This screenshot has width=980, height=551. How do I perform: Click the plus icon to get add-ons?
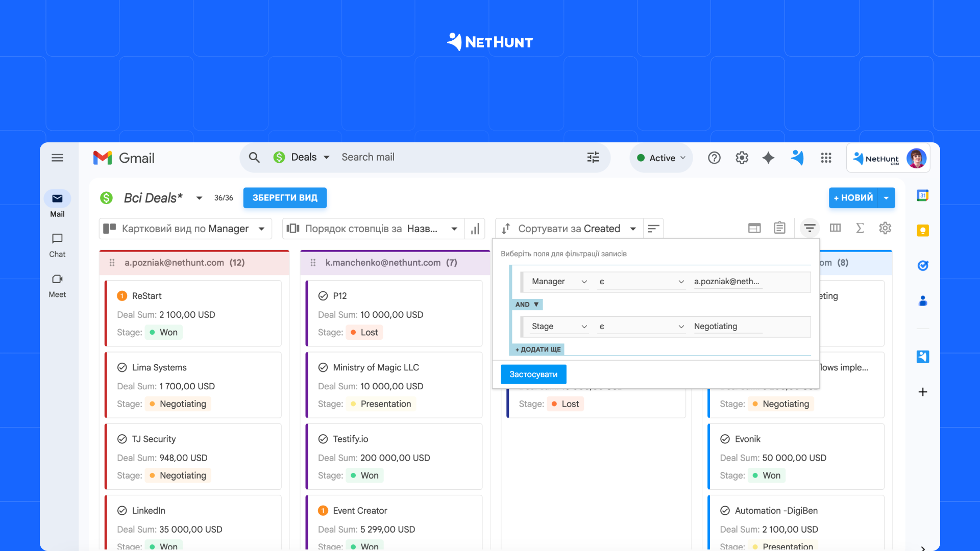pyautogui.click(x=922, y=392)
